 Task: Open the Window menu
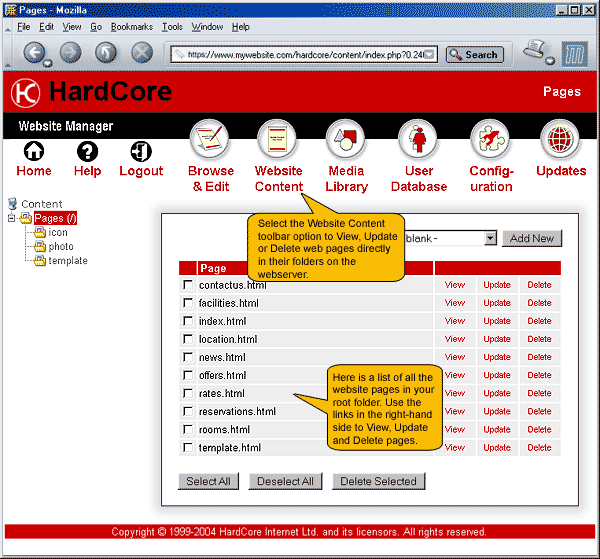207,27
